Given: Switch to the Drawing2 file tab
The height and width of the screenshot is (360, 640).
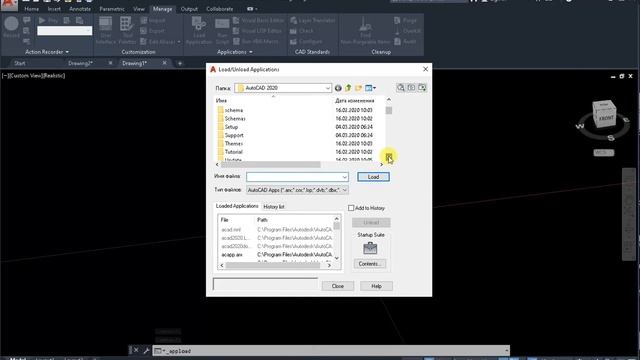Looking at the screenshot, I should pyautogui.click(x=80, y=63).
